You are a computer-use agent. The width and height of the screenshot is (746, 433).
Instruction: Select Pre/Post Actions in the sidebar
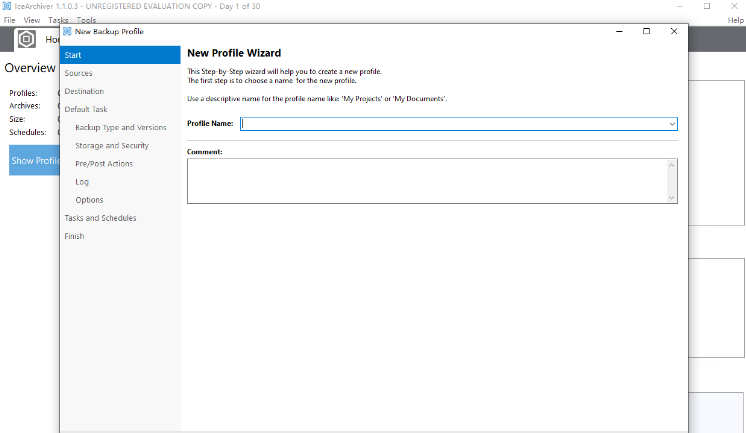point(103,163)
